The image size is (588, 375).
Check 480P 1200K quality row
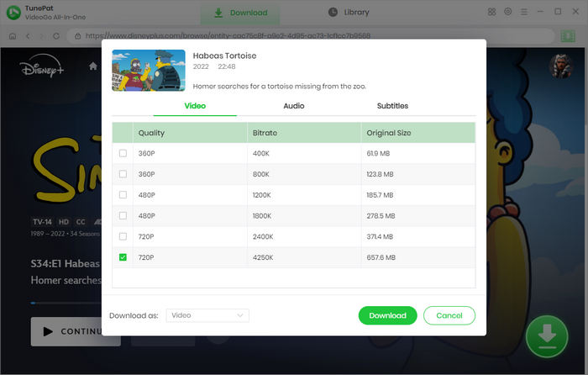(123, 195)
